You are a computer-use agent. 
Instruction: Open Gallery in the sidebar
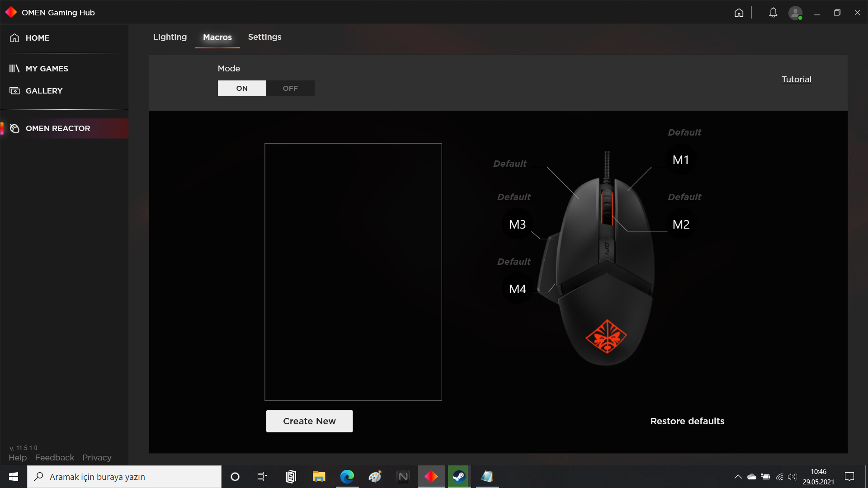(44, 91)
